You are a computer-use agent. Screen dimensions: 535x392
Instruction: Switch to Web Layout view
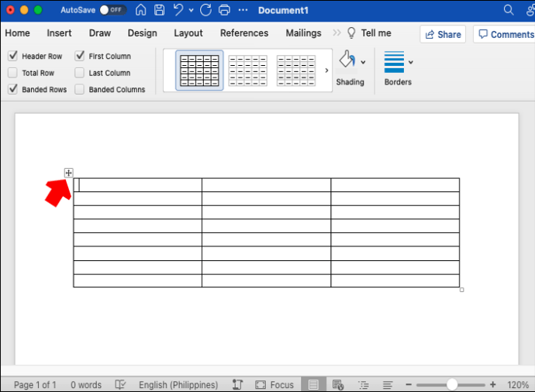[x=338, y=384]
